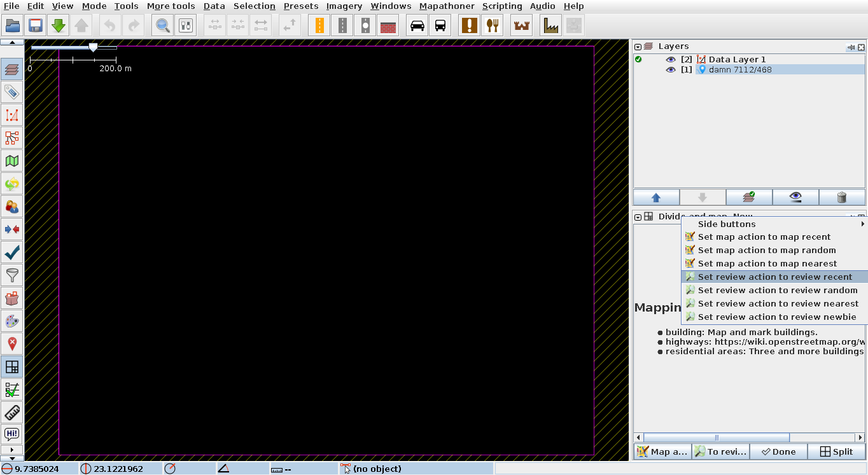Toggle changeset dialog with yellow-green arrows
Screen dimensions: 868x475
(x=11, y=184)
